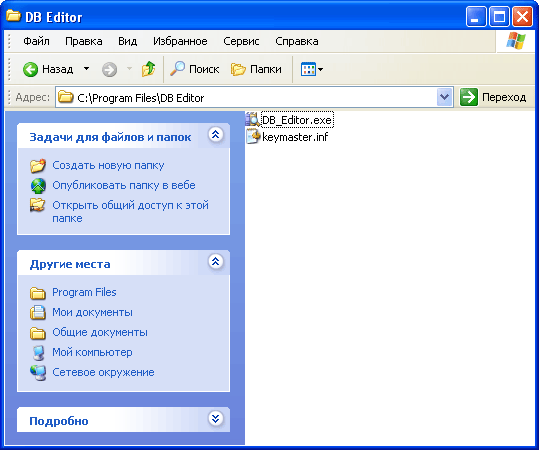Open the Back history dropdown arrow
Screen dimensions: 539x450
[87, 69]
